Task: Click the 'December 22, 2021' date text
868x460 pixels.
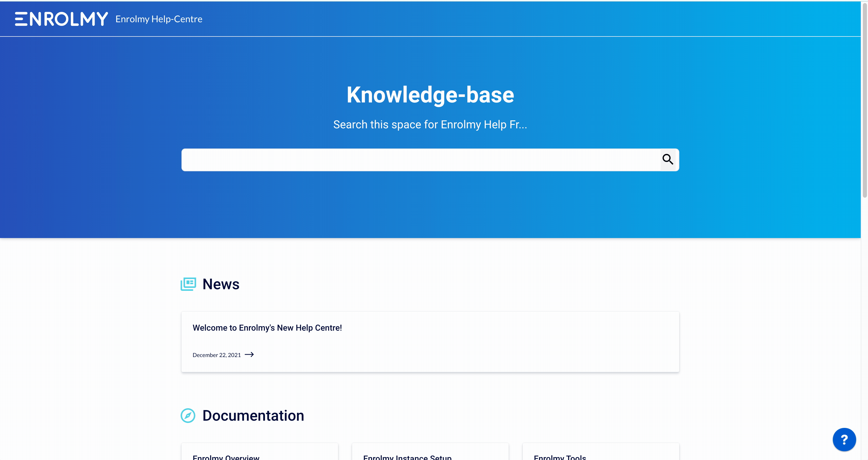Action: tap(217, 355)
